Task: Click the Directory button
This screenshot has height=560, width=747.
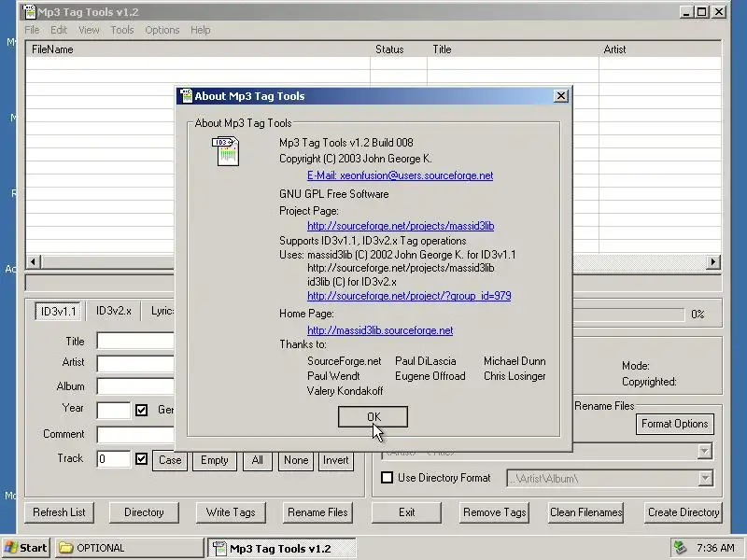Action: point(144,512)
